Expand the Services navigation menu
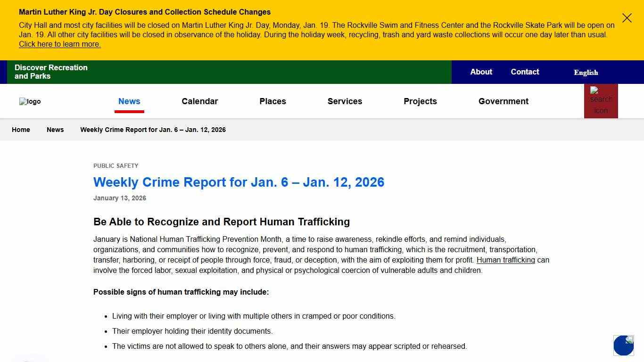644x362 pixels. pyautogui.click(x=345, y=101)
